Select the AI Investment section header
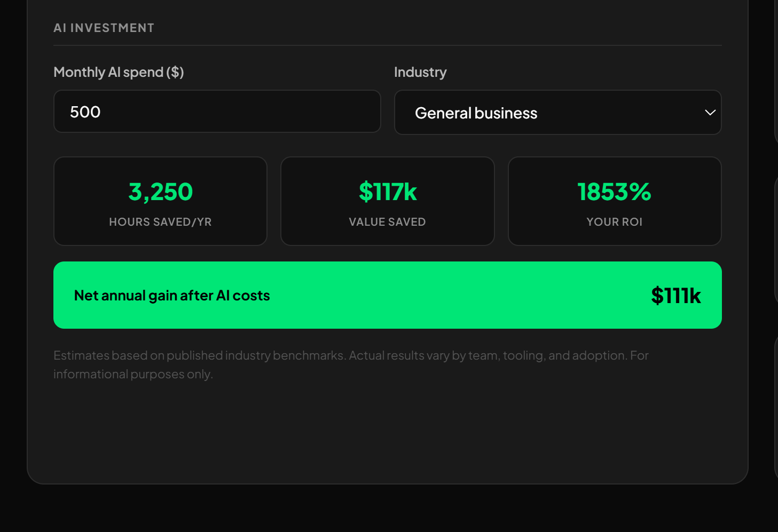The height and width of the screenshot is (532, 778). [x=104, y=28]
